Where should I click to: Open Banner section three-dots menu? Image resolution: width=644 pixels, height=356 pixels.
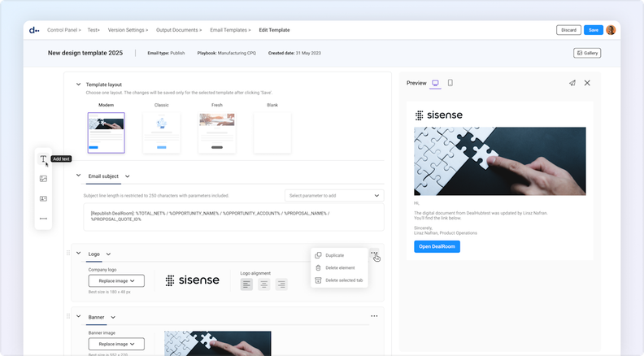(374, 316)
